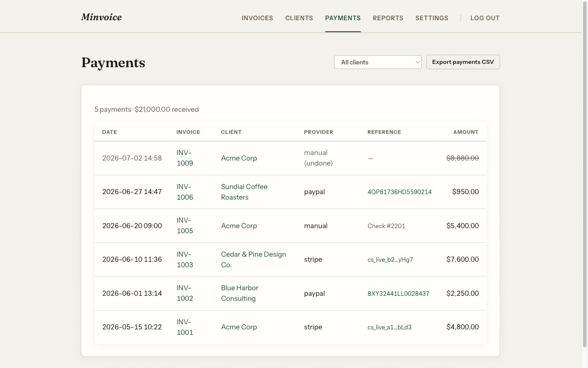The width and height of the screenshot is (588, 368).
Task: Click the 5 payments received summary
Action: (x=147, y=109)
